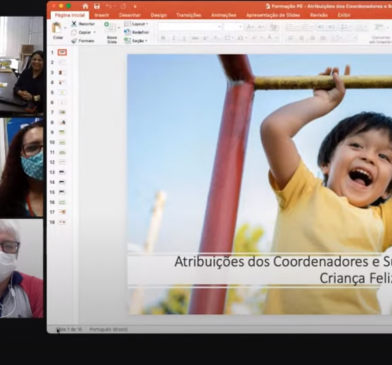Open the font name combo box
392x365 pixels.
pos(189,27)
